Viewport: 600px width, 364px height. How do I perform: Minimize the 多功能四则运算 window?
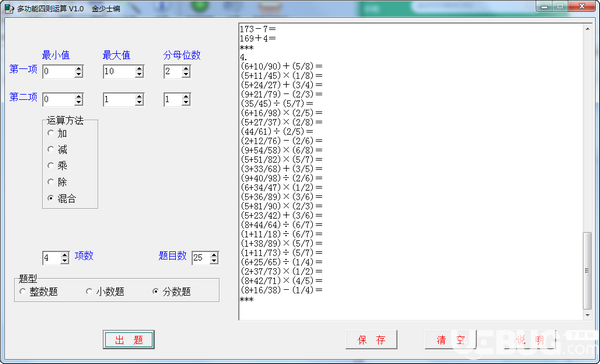tap(545, 6)
